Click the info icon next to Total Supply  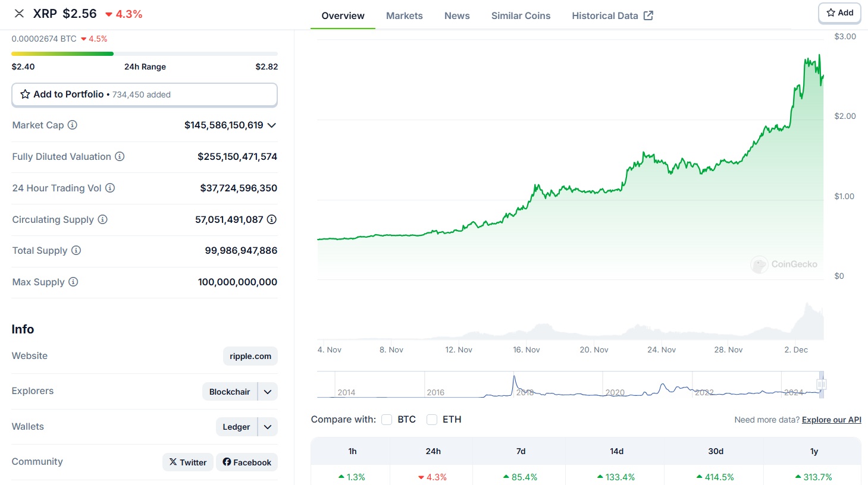point(76,250)
